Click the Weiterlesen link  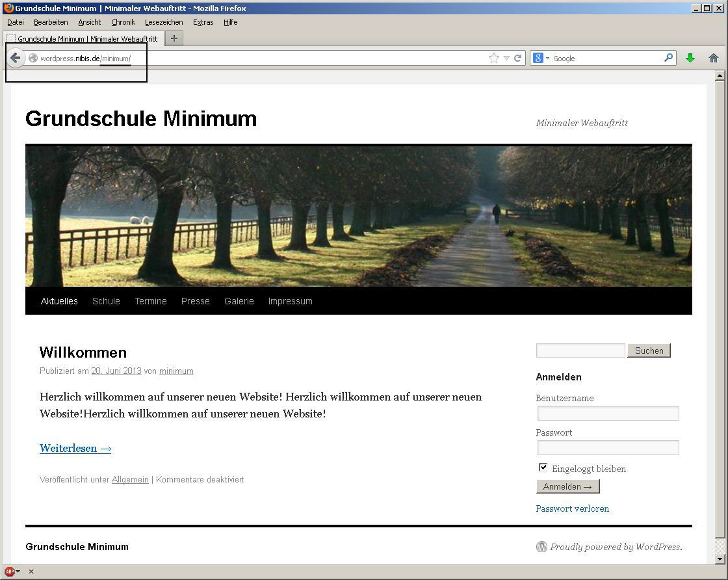tap(75, 448)
